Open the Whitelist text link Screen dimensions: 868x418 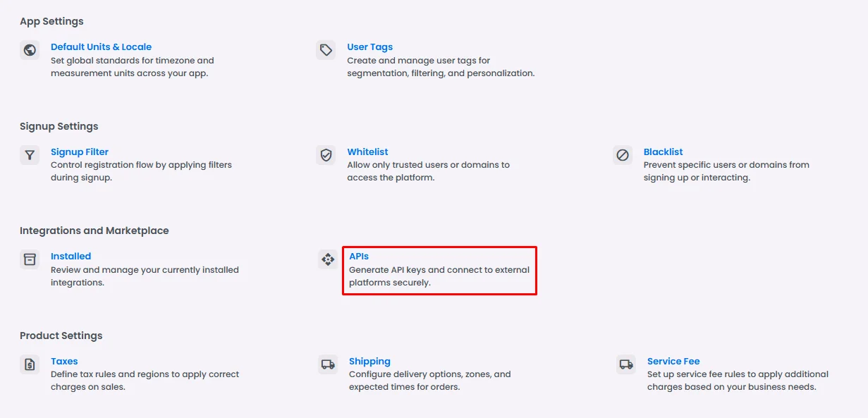point(367,152)
